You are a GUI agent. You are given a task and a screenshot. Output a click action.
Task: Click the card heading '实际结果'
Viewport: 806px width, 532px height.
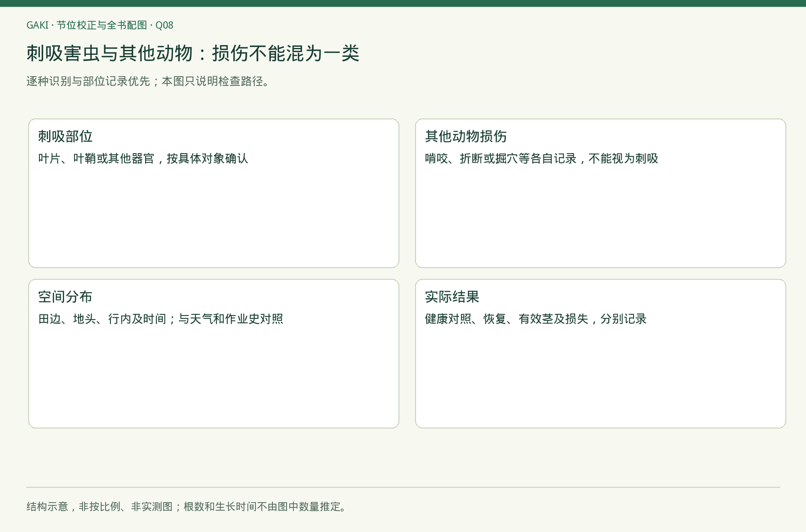pos(452,297)
